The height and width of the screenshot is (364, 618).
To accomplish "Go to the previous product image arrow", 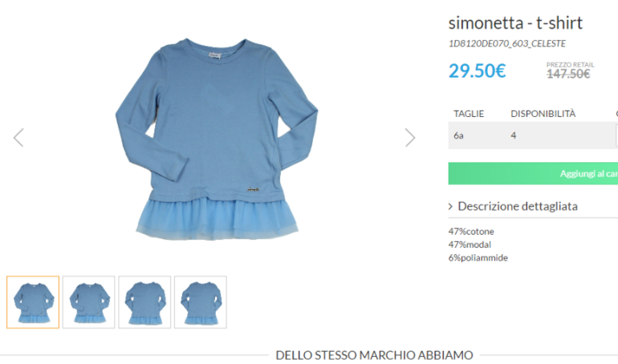I will [x=18, y=137].
